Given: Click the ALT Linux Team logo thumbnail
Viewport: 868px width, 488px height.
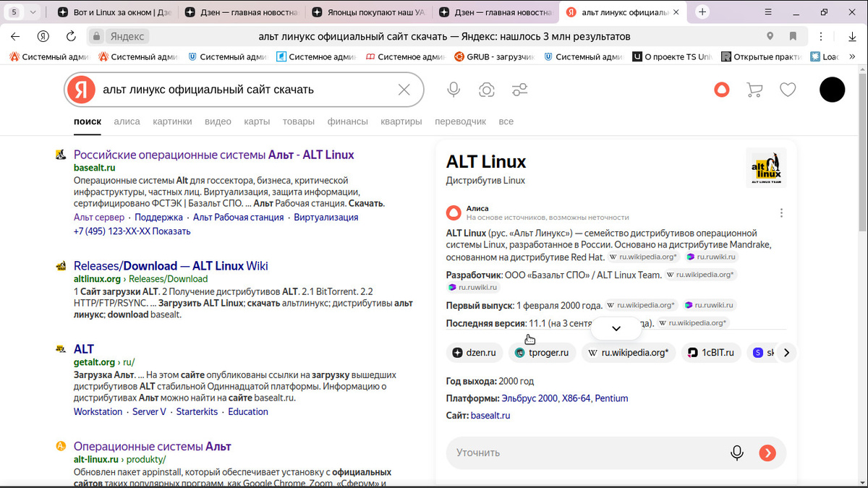Looking at the screenshot, I should click(x=766, y=168).
